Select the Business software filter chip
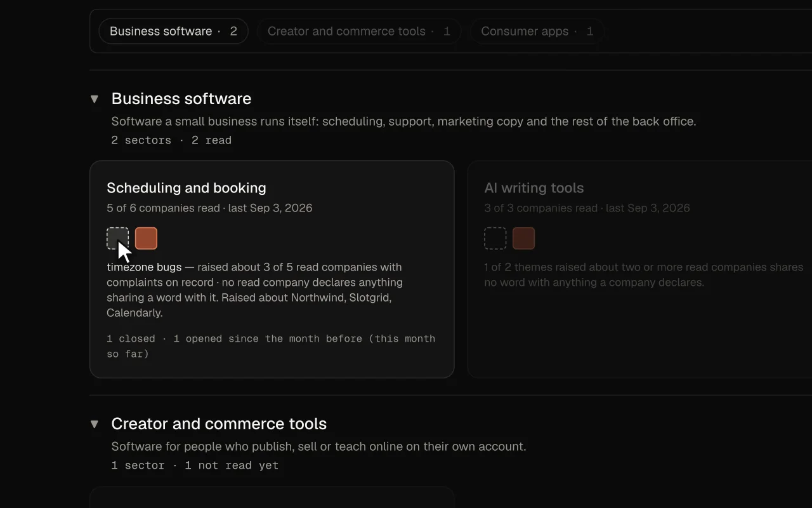 click(173, 31)
